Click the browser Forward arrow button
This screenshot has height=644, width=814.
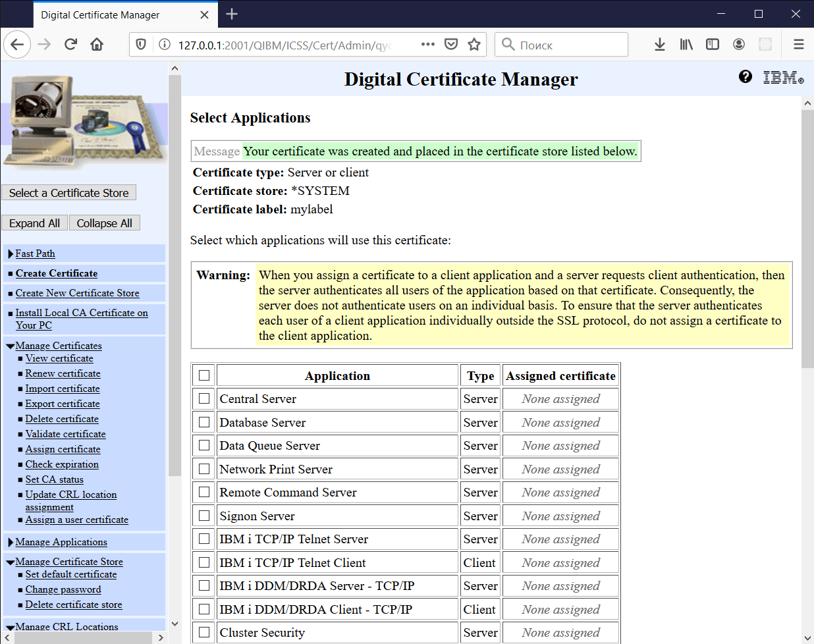pos(44,45)
